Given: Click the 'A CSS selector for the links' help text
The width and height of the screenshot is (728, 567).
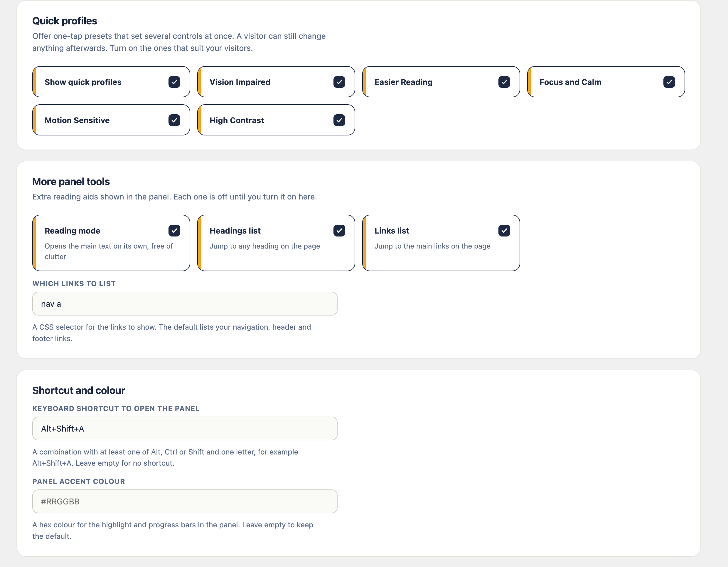Looking at the screenshot, I should pos(172,333).
